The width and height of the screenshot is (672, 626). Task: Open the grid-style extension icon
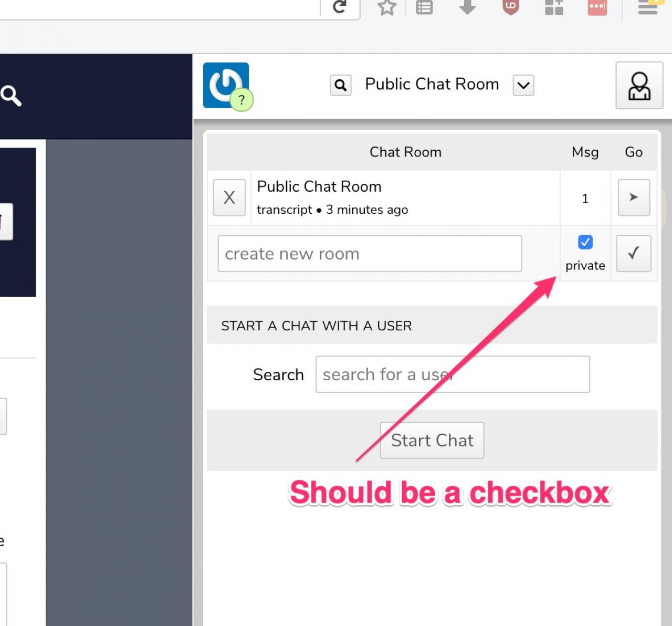click(554, 7)
